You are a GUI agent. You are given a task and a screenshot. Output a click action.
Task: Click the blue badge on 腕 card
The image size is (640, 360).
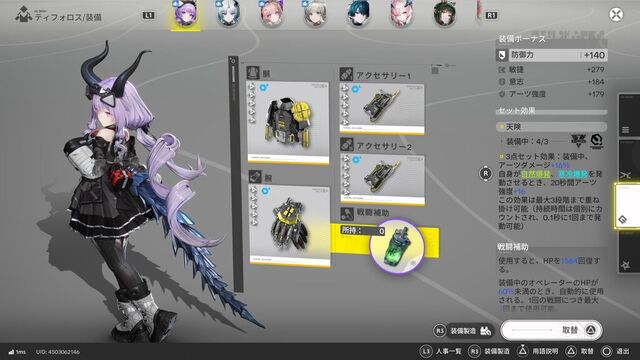point(265,191)
